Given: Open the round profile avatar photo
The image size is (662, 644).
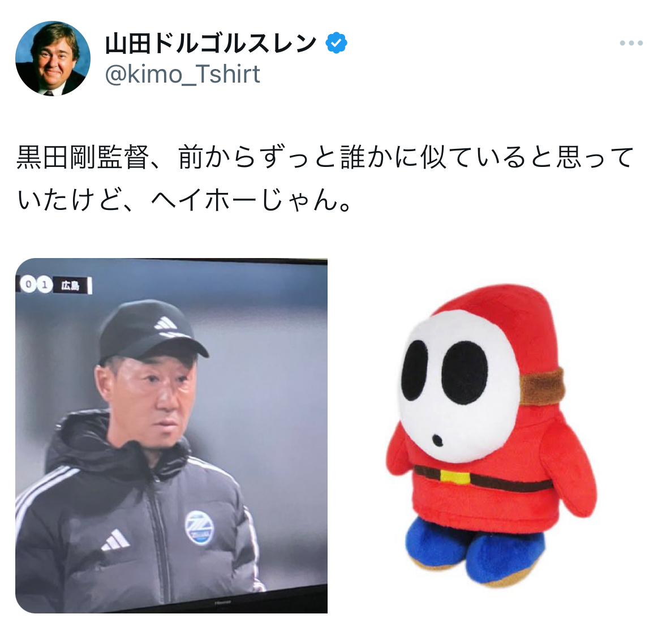Looking at the screenshot, I should coord(53,58).
